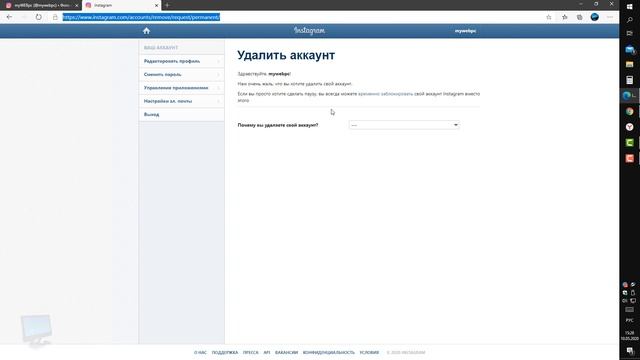Click the padlock site info icon
The image size is (640, 360).
[x=55, y=17]
